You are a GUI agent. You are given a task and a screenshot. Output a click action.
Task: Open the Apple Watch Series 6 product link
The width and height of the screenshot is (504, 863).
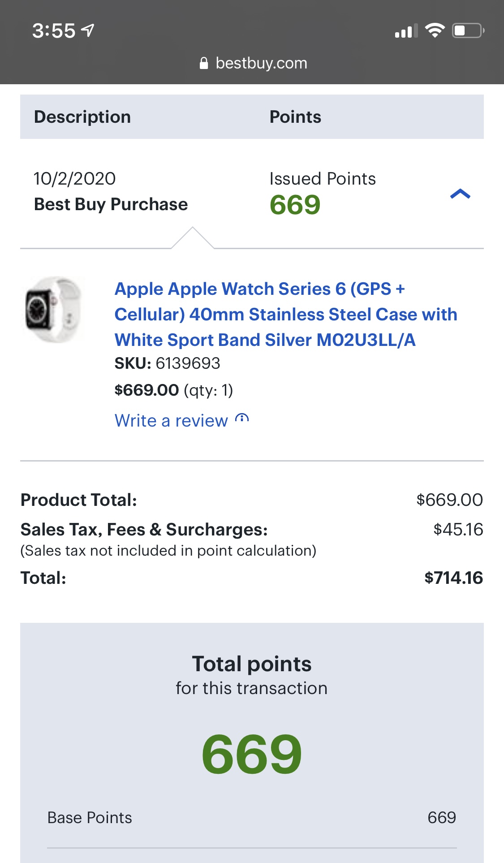pos(285,314)
